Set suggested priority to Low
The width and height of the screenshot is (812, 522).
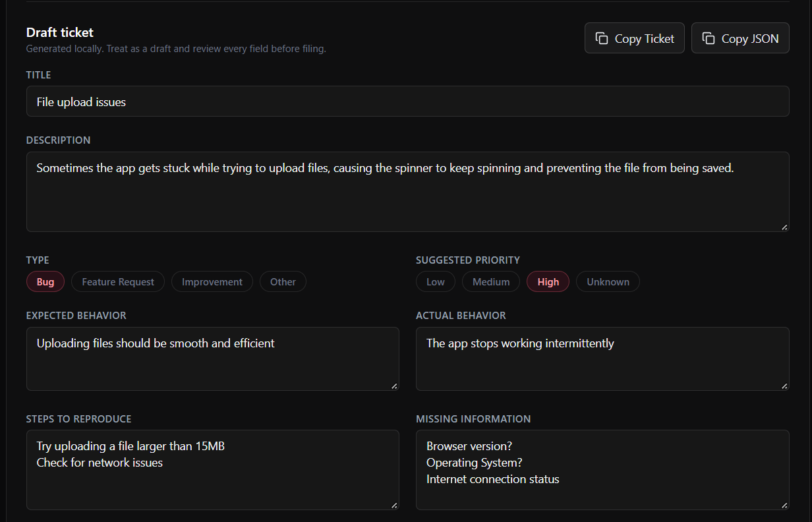point(436,281)
